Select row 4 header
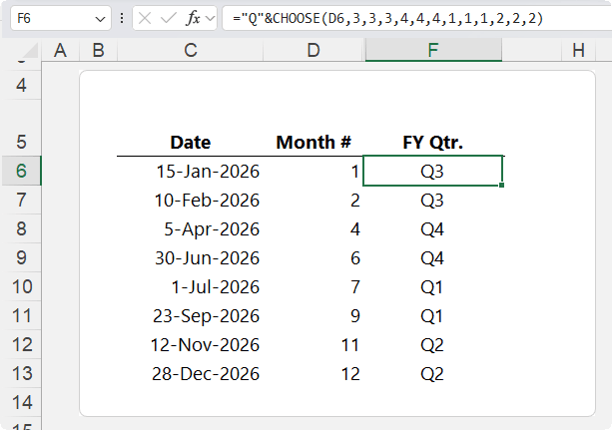Viewport: 612px width, 430px height. tap(21, 85)
